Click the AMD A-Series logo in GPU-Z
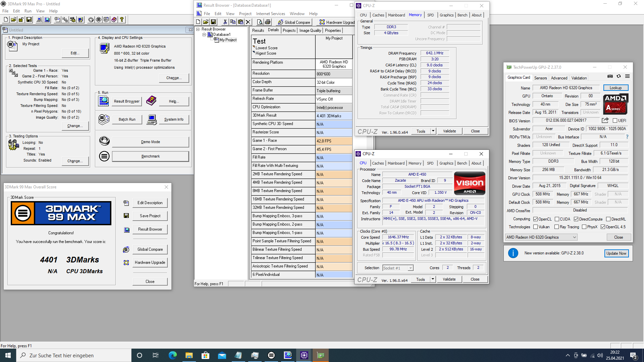 pyautogui.click(x=615, y=104)
